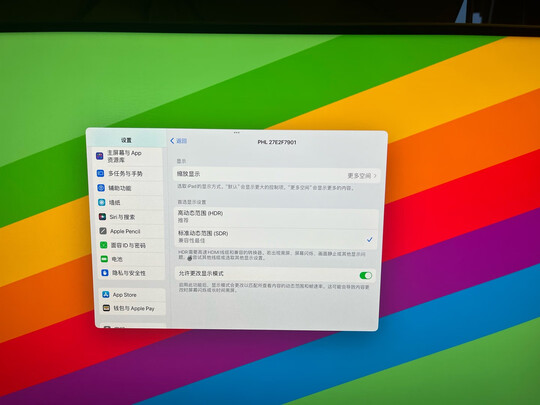The width and height of the screenshot is (540, 405).
Task: Choose 标准动态范围 (SDR) checked option
Action: 276,237
